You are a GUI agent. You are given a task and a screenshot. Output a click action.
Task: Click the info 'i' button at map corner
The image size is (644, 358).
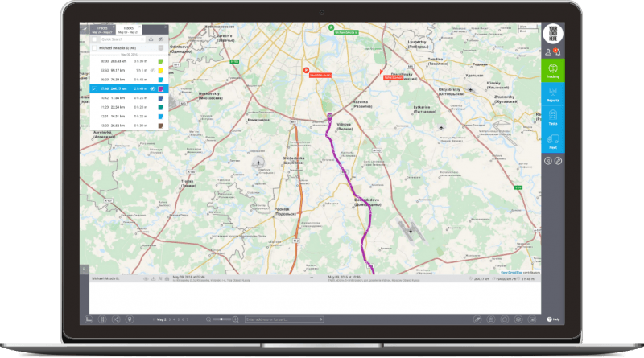[x=84, y=270]
